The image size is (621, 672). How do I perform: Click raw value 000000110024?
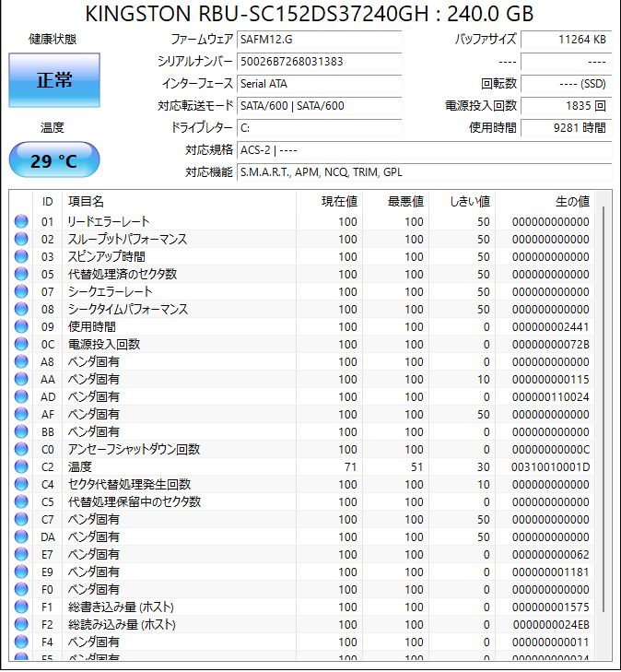550,397
